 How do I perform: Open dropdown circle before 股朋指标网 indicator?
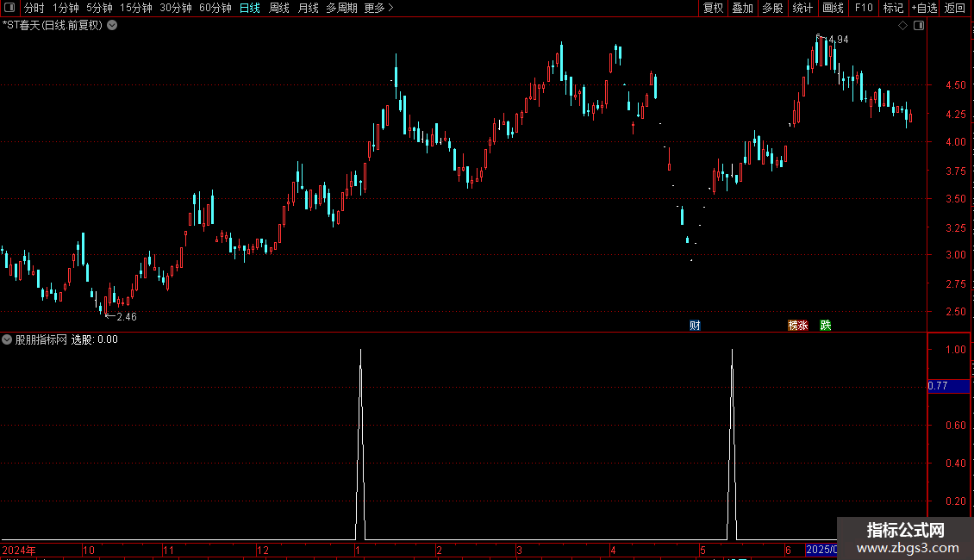click(7, 339)
